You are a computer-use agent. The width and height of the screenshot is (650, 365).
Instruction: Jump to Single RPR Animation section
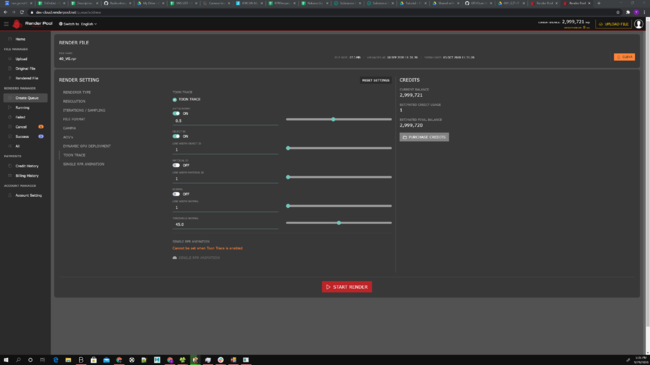[84, 164]
